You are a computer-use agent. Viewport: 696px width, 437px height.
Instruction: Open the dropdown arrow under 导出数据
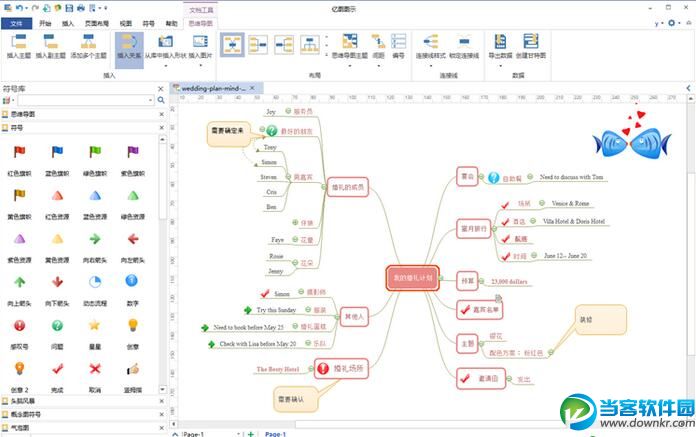[500, 66]
